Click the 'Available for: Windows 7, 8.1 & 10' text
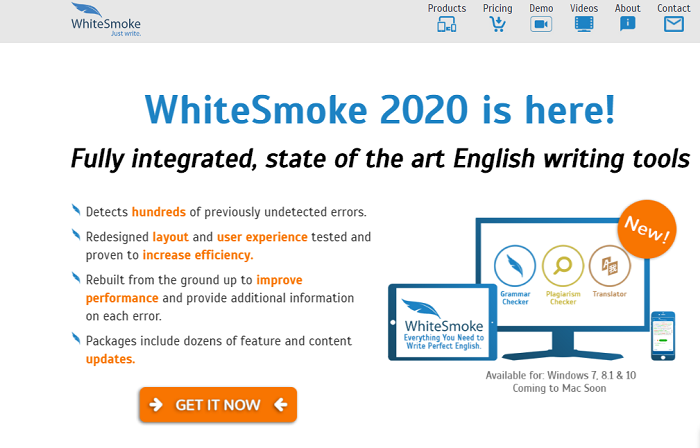This screenshot has height=448, width=700. pos(561,375)
